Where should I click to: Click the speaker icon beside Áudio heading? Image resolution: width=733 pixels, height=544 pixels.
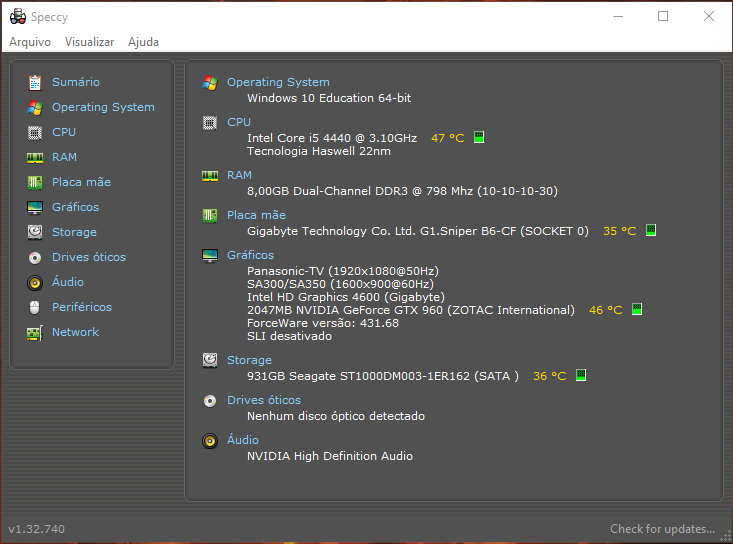coord(210,441)
